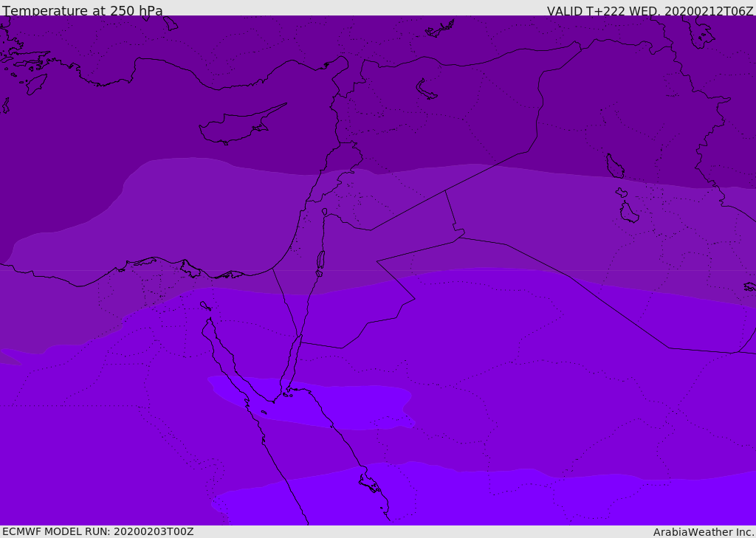The image size is (756, 538).
Task: Click the island of Cyprus
Action: (x=235, y=128)
